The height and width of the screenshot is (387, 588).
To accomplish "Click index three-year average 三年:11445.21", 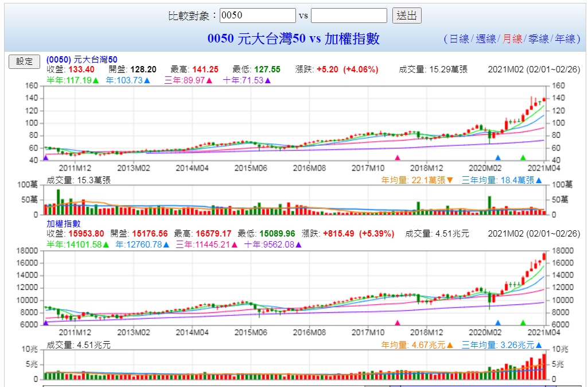I will pyautogui.click(x=207, y=245).
